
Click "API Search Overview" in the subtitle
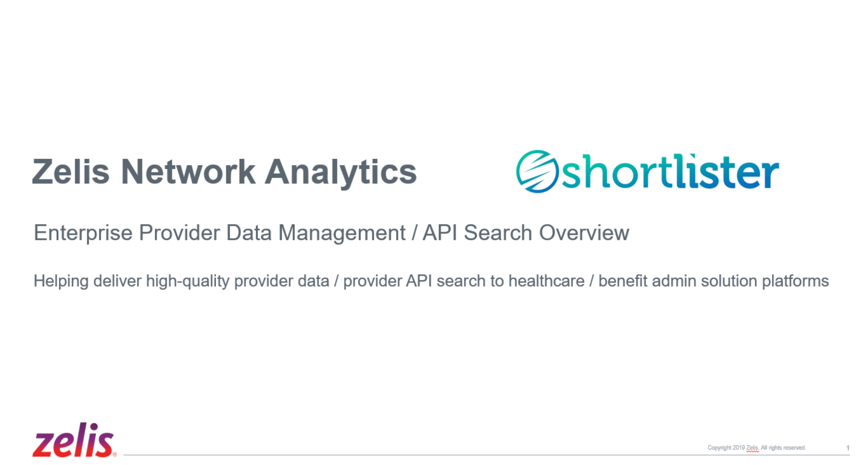pos(526,233)
